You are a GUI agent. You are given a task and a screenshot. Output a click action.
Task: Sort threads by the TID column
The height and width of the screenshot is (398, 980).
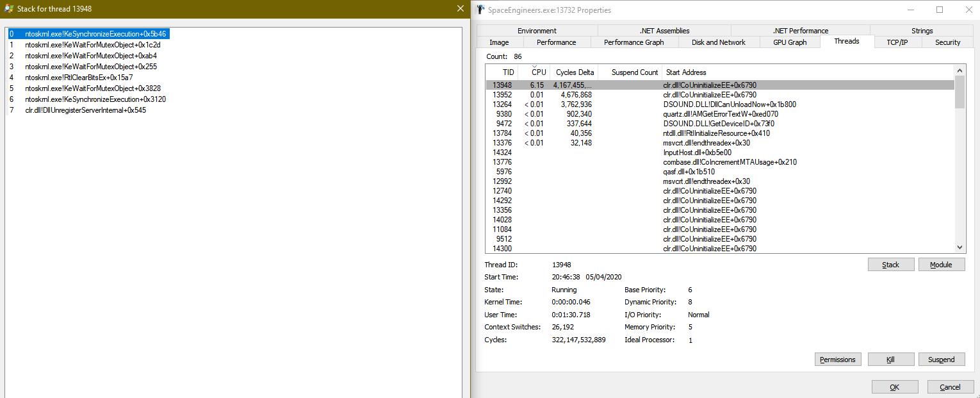509,72
